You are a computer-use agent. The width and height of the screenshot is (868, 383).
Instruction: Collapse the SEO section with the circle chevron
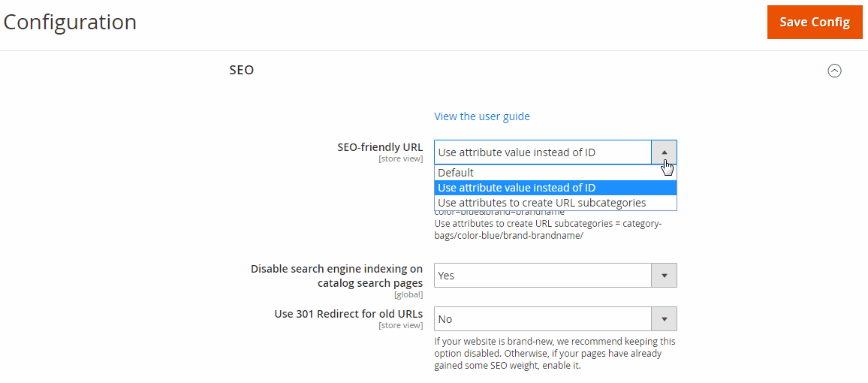(x=834, y=71)
